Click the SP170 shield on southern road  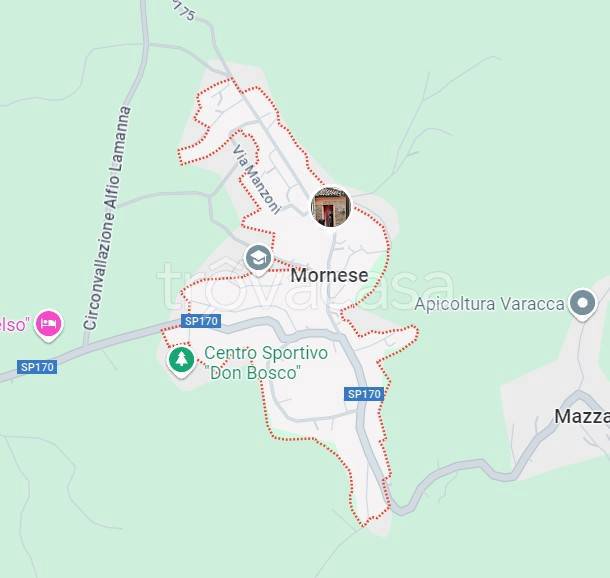click(x=364, y=394)
